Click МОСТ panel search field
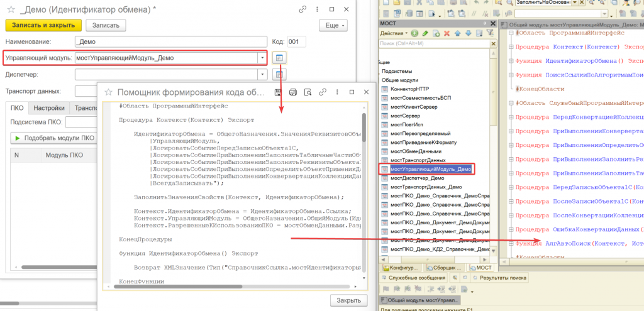The image size is (644, 311). 434,43
